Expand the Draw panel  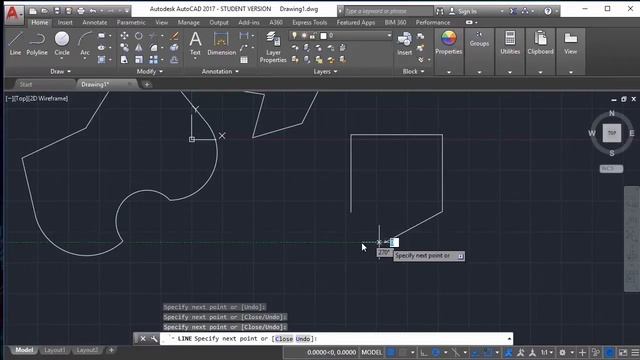[x=60, y=71]
